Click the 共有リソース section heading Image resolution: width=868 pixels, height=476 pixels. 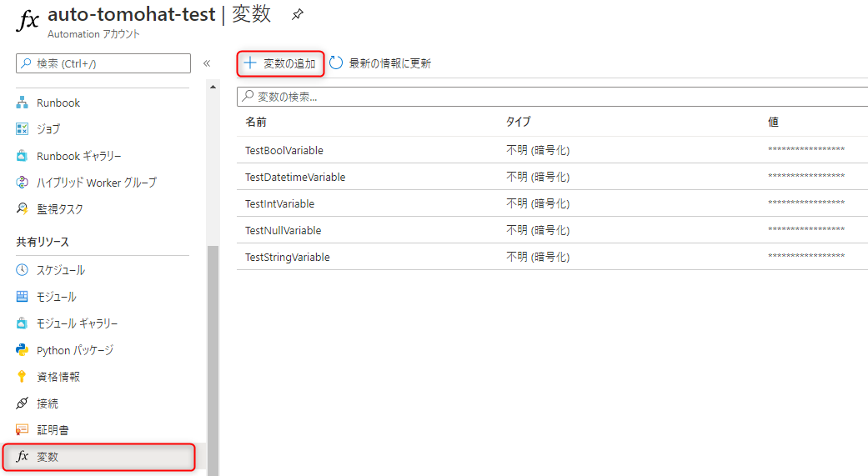pyautogui.click(x=43, y=242)
